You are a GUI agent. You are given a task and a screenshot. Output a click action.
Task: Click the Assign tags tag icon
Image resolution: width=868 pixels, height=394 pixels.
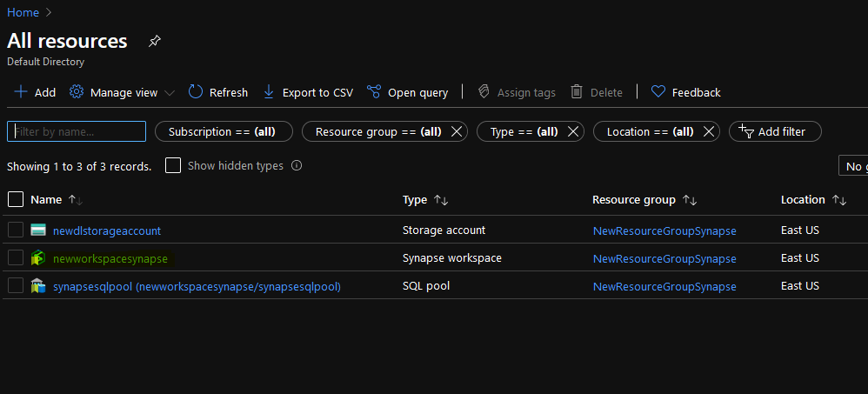484,92
